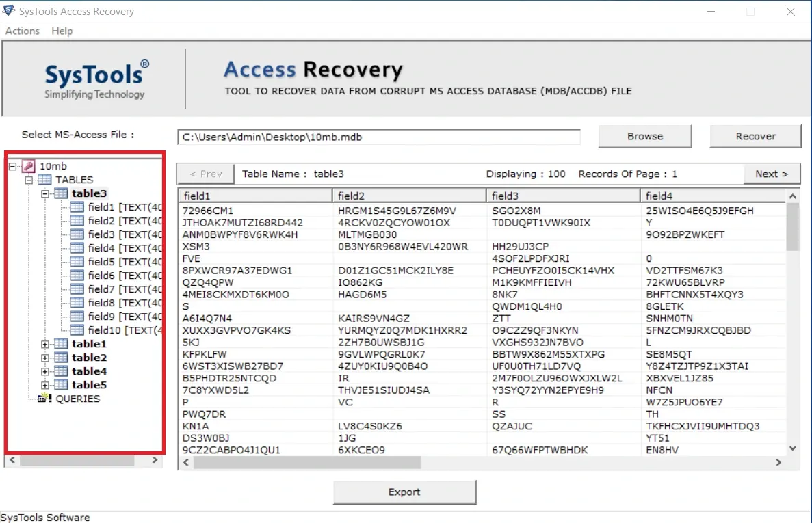Open the Help menu
The image size is (812, 523).
point(62,31)
